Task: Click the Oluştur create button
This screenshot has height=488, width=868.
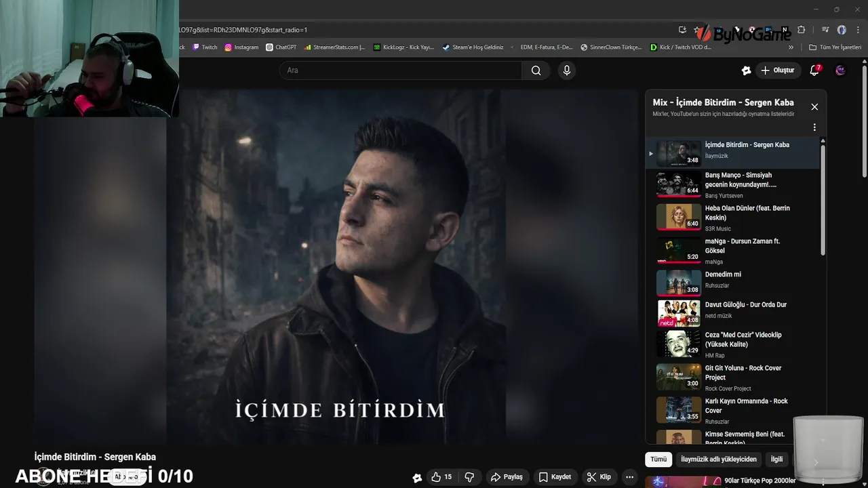Action: 777,70
